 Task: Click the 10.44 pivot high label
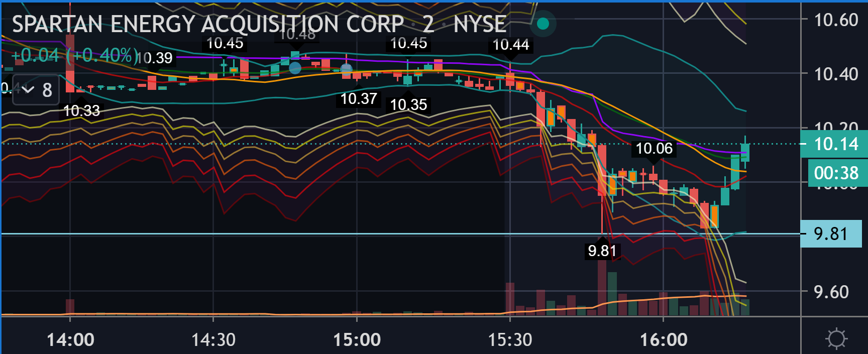point(511,45)
